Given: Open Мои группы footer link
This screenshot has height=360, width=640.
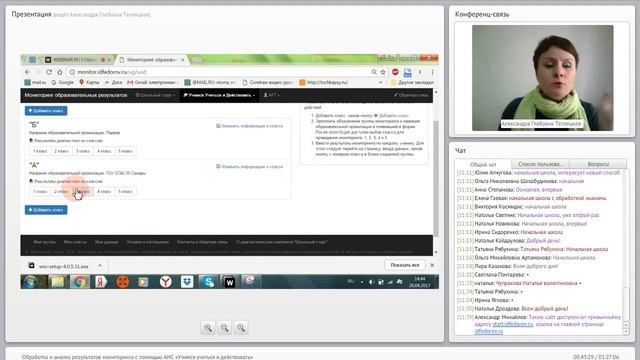Looking at the screenshot, I should click(x=44, y=242).
